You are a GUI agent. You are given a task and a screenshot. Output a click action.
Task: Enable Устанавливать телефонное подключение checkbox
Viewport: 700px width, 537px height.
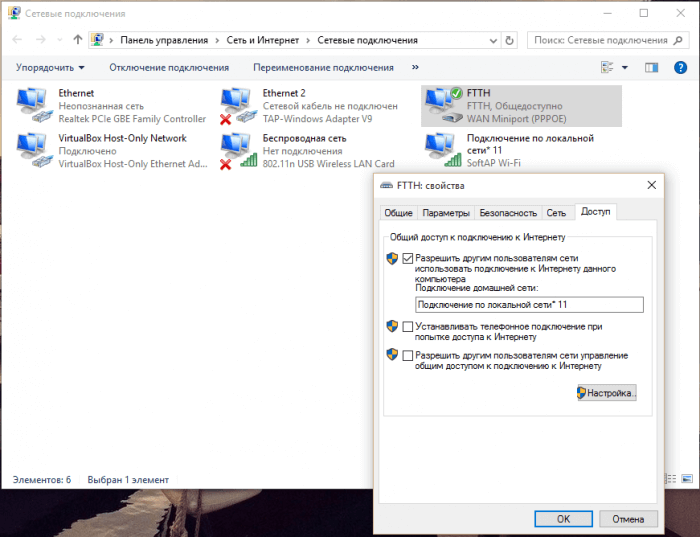(407, 326)
